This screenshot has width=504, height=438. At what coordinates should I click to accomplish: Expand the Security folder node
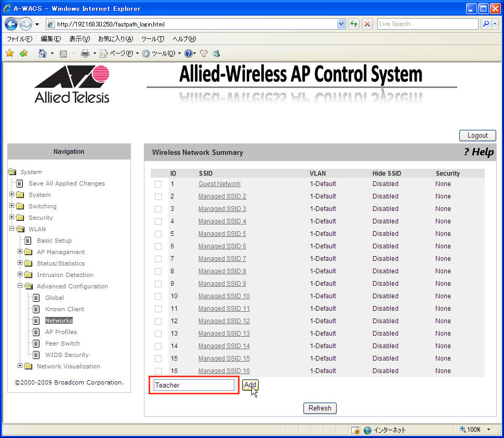click(11, 217)
